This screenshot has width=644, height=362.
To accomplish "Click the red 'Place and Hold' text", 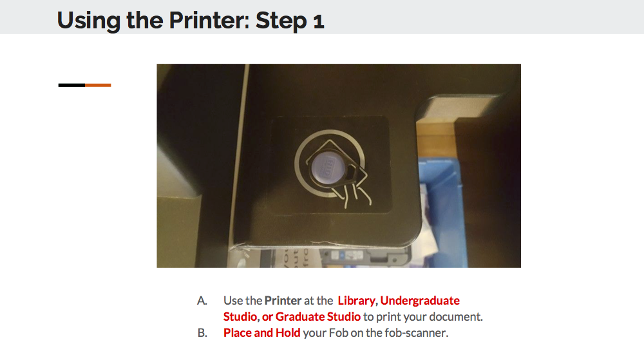I will point(261,332).
